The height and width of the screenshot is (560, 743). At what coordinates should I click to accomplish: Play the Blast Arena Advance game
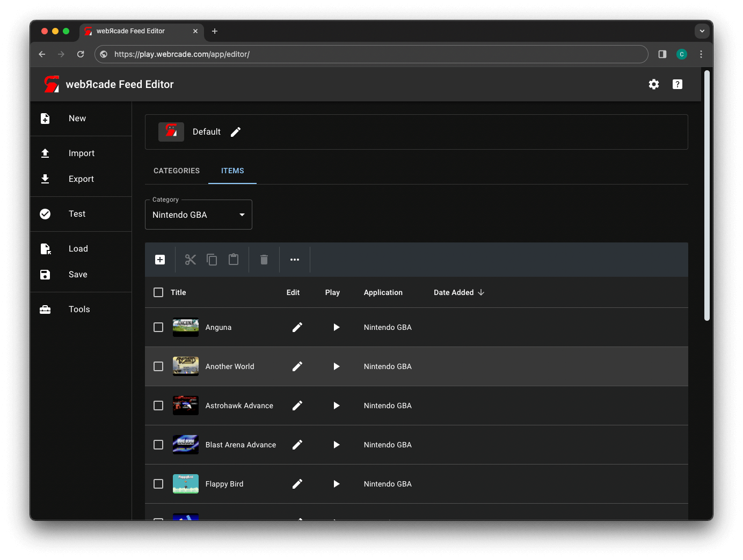coord(337,445)
